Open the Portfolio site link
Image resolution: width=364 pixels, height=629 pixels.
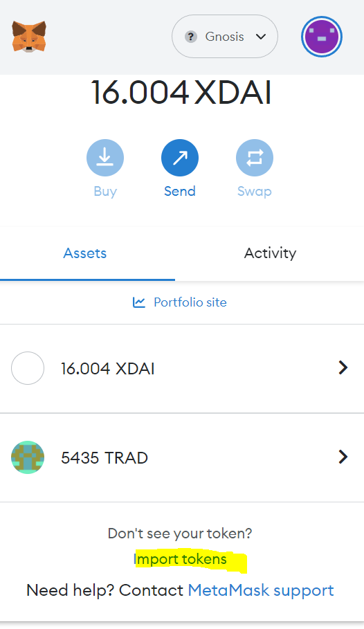click(x=190, y=302)
